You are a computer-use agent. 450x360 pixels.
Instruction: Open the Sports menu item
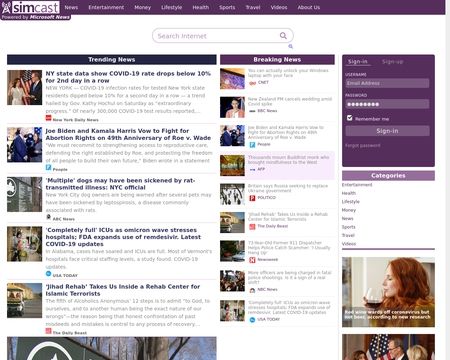(x=227, y=7)
